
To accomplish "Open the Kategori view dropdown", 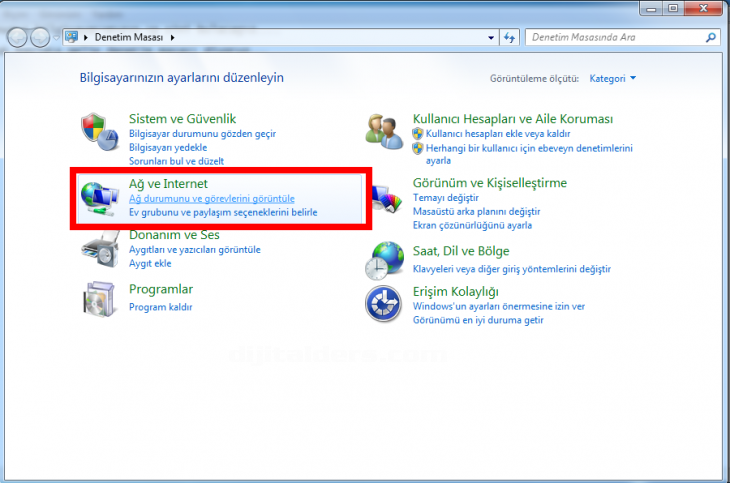I will pyautogui.click(x=612, y=78).
